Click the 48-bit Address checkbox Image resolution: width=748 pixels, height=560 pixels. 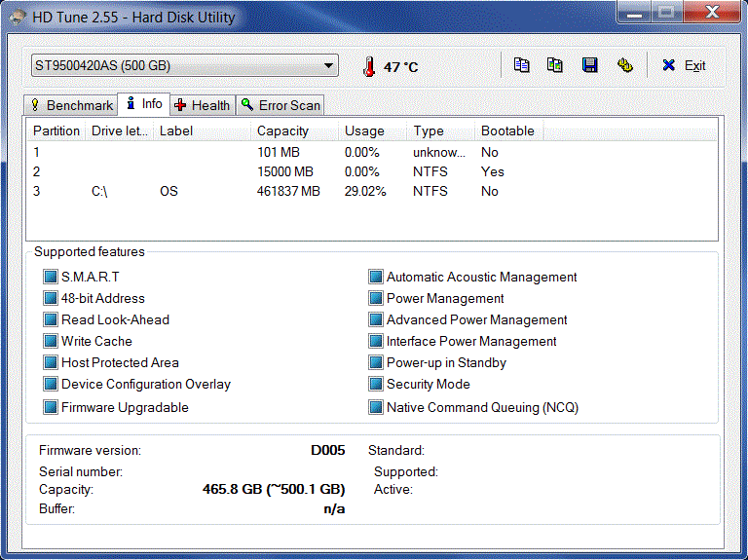pos(50,298)
